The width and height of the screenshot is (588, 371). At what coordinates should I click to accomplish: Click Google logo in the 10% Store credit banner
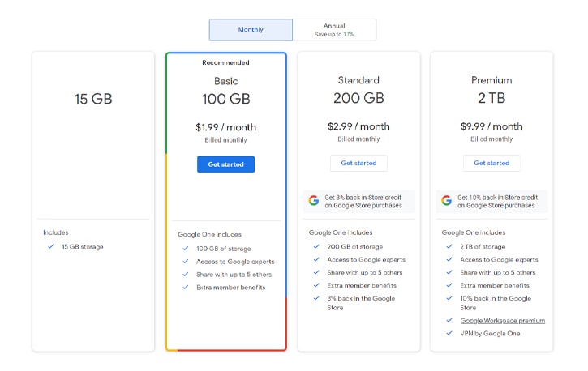pyautogui.click(x=446, y=201)
